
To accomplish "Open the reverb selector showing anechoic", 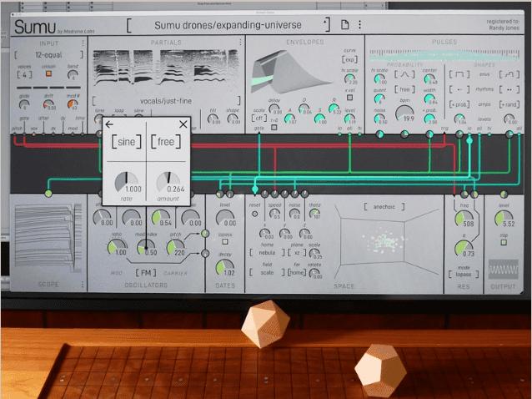I will point(384,206).
